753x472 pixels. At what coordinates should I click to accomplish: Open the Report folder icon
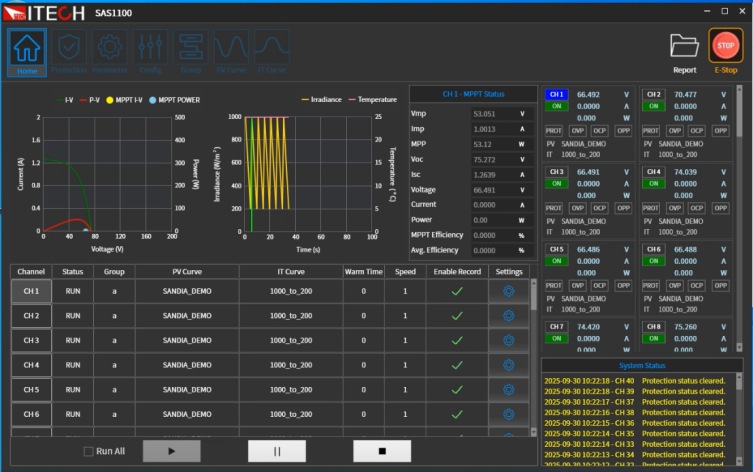pyautogui.click(x=684, y=50)
